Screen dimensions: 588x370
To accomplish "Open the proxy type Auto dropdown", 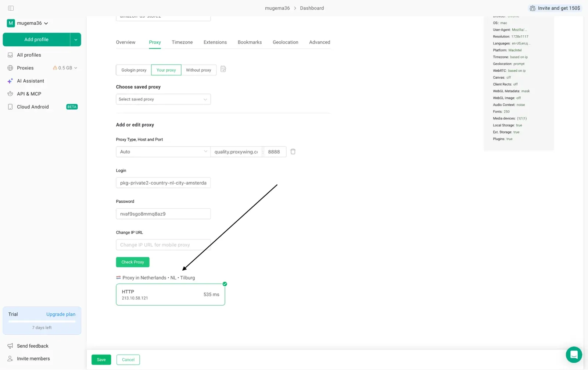I will click(163, 152).
